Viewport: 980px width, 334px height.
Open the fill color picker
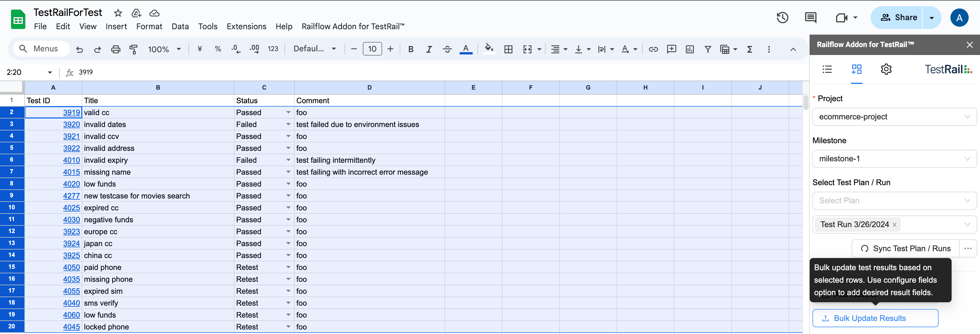click(x=489, y=49)
